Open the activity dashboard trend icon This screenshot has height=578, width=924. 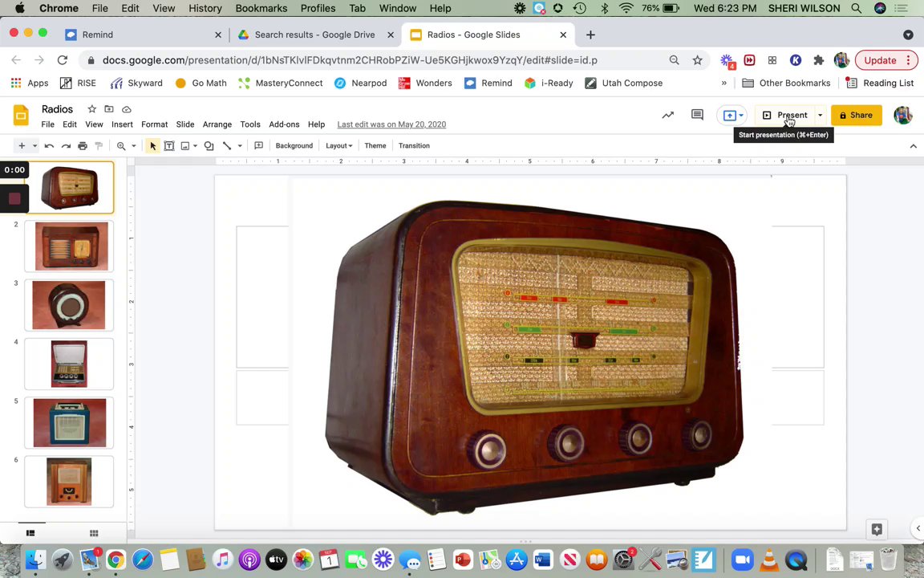point(667,115)
